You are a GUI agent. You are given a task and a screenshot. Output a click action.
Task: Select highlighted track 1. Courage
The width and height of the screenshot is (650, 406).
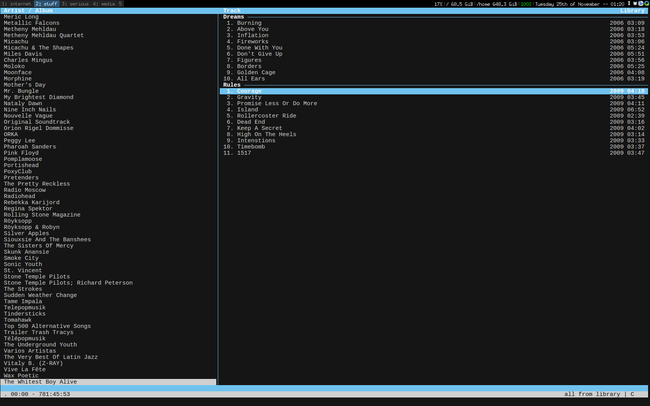(434, 91)
